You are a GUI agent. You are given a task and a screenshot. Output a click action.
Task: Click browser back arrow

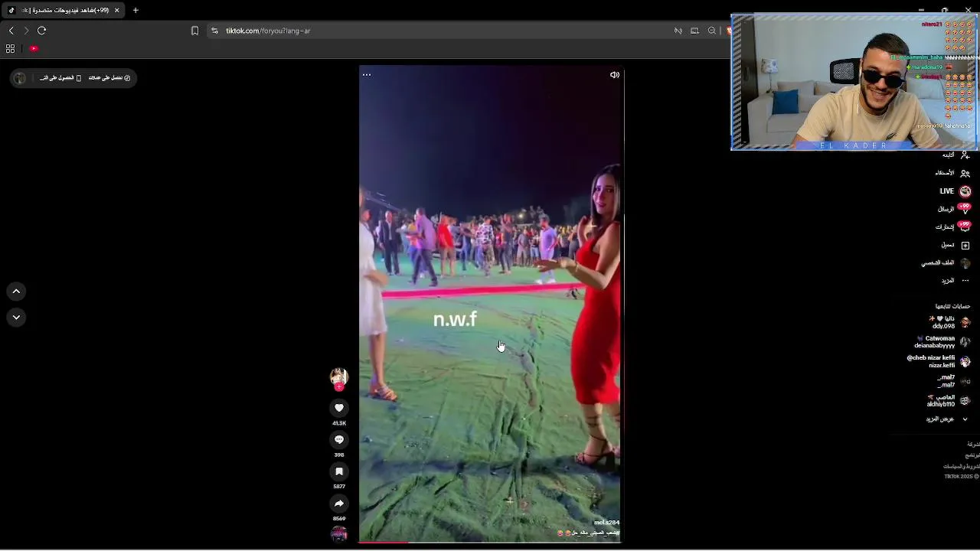pos(11,31)
